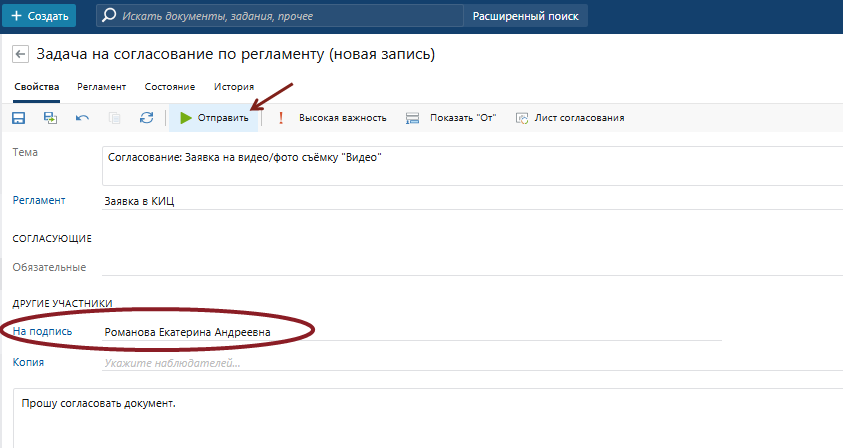Viewport: 843px width, 448px height.
Task: Click the На подпись label link
Action: coord(40,331)
